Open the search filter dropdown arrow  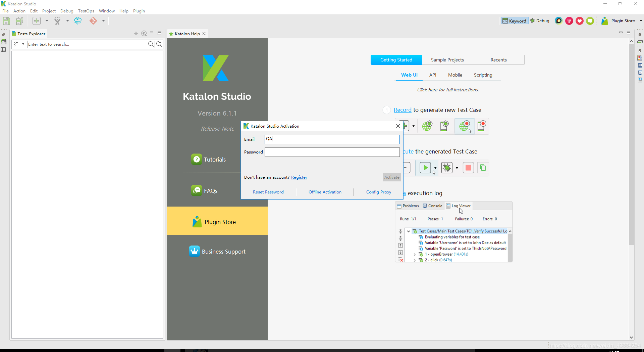pyautogui.click(x=23, y=44)
